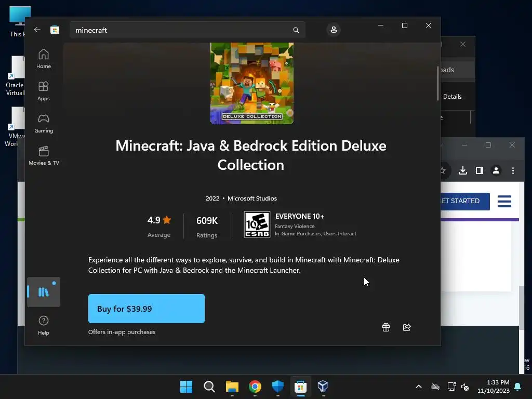The height and width of the screenshot is (399, 532).
Task: Open File Explorer from the taskbar
Action: click(232, 387)
